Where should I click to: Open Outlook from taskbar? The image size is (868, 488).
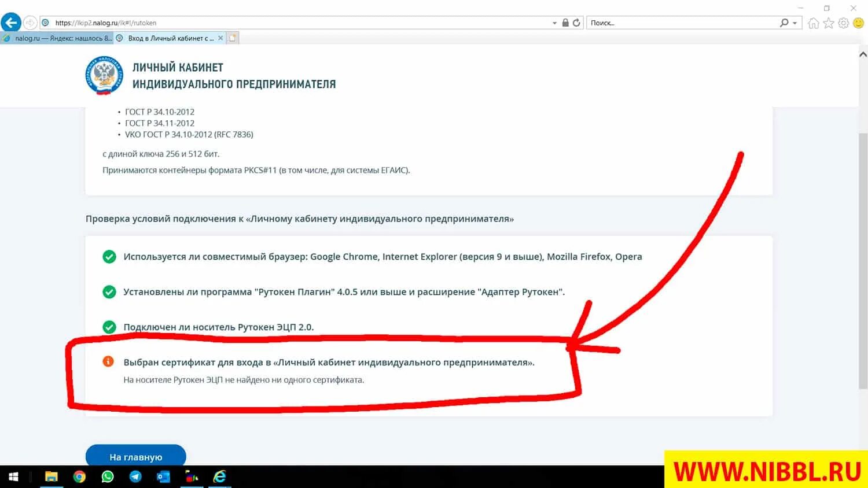tap(163, 477)
